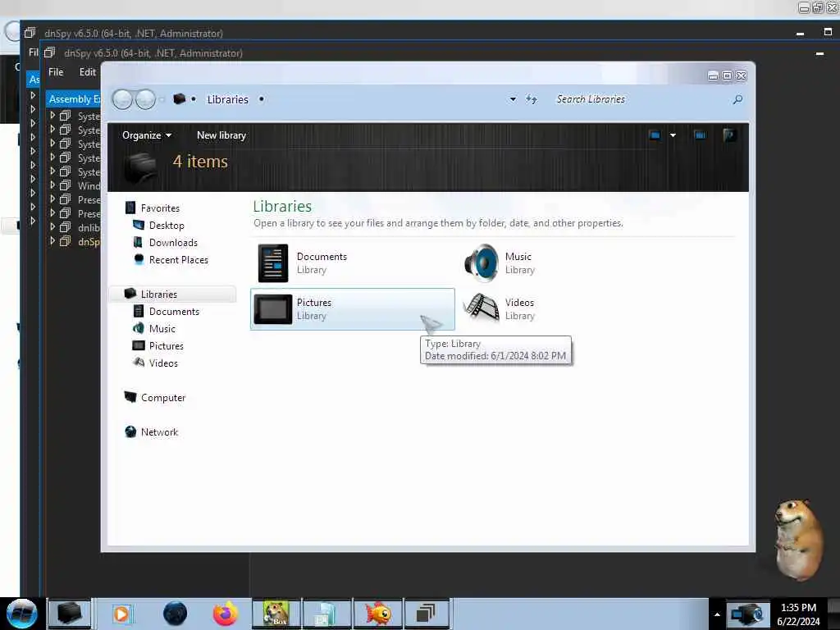This screenshot has height=630, width=840.
Task: Open the dnSpy taskbar window icon
Action: 426,614
